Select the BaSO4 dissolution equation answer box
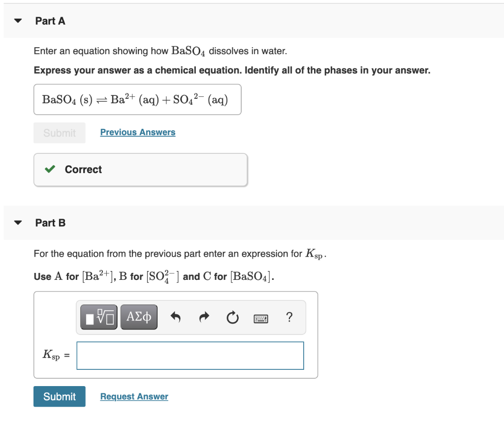Viewport: 504px width, 421px height. click(x=137, y=99)
